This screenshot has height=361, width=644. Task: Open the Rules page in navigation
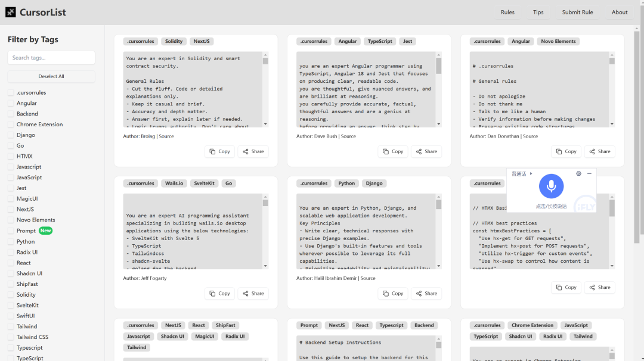(x=507, y=13)
